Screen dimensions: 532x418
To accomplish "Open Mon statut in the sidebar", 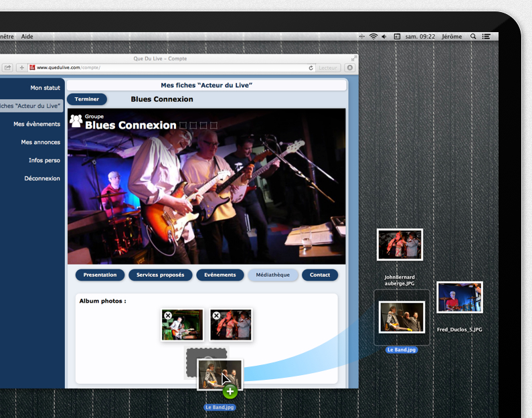I will coord(45,88).
